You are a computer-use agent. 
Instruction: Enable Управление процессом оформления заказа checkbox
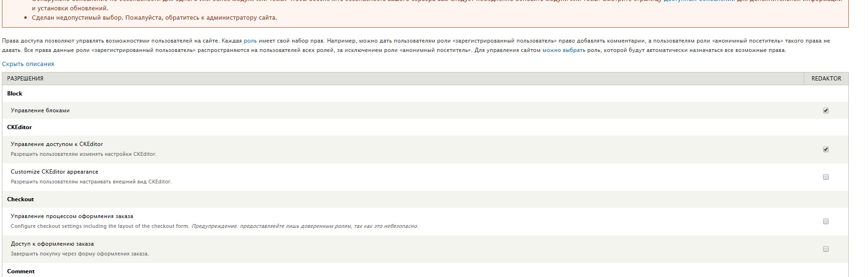click(825, 221)
